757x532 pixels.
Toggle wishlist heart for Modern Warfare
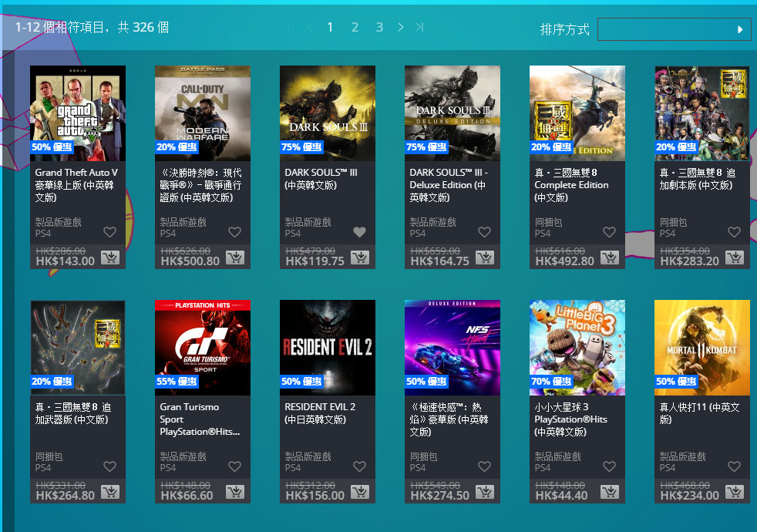coord(234,232)
